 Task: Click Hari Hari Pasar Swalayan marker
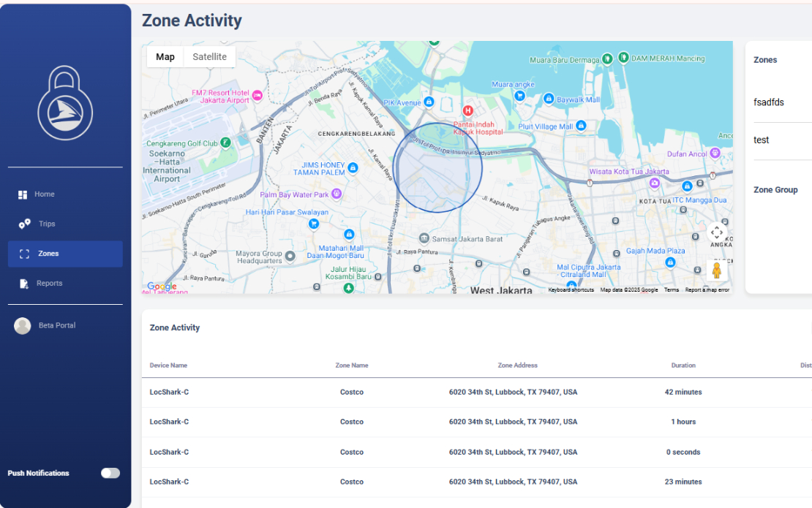tap(313, 224)
